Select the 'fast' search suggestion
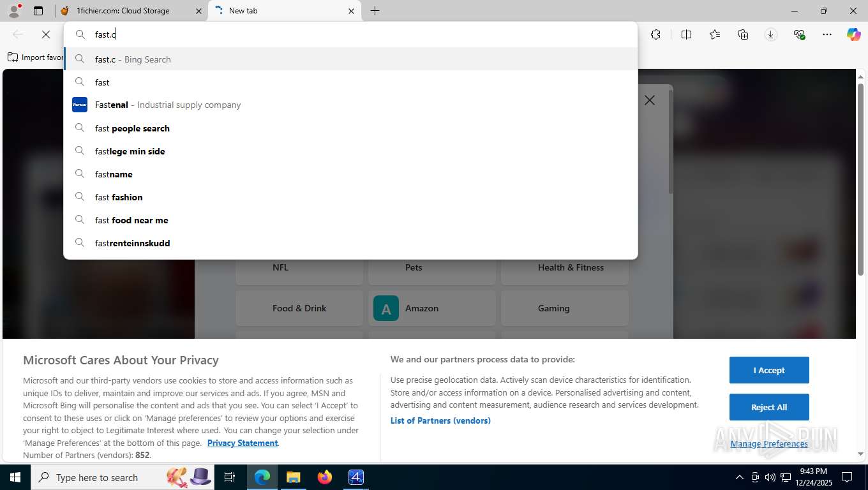The height and width of the screenshot is (490, 868). (351, 82)
